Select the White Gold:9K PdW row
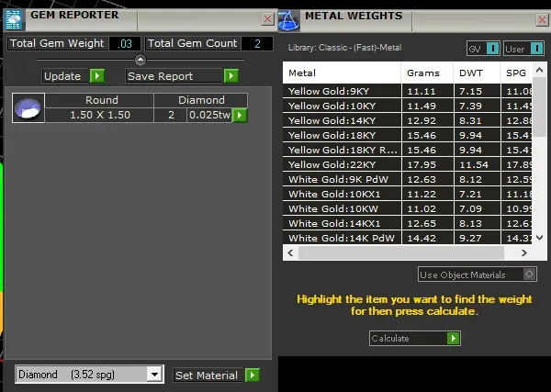The width and height of the screenshot is (551, 392). pyautogui.click(x=408, y=180)
